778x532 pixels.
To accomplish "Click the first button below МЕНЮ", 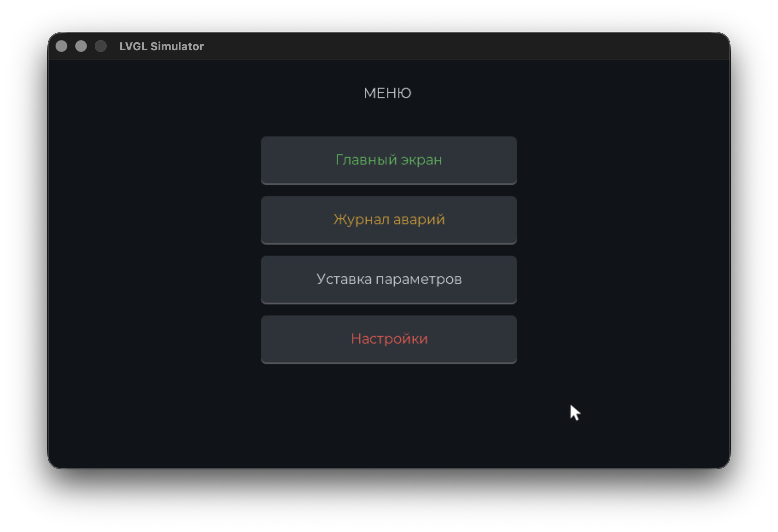I will 389,160.
